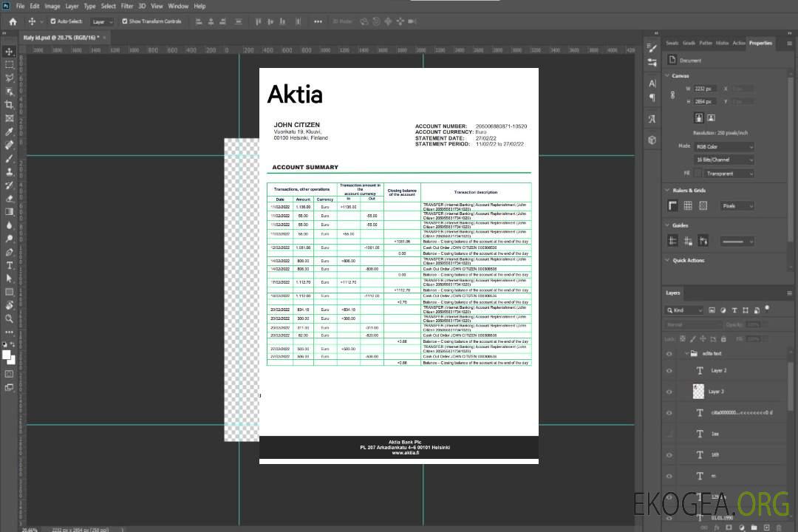This screenshot has height=532, width=798.
Task: Select the Crop tool
Action: click(9, 105)
